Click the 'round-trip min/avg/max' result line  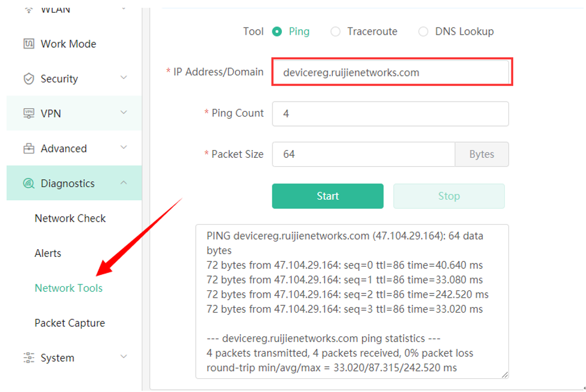click(x=332, y=368)
